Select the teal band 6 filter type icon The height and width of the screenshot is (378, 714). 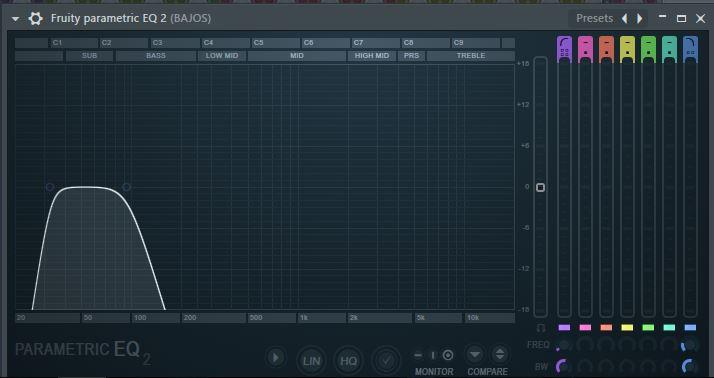pos(669,48)
